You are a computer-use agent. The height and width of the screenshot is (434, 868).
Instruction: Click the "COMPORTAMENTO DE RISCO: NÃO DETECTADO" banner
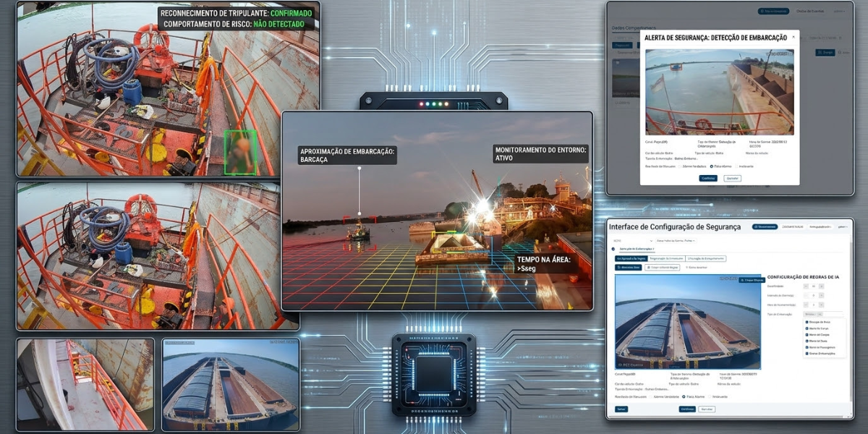point(234,24)
